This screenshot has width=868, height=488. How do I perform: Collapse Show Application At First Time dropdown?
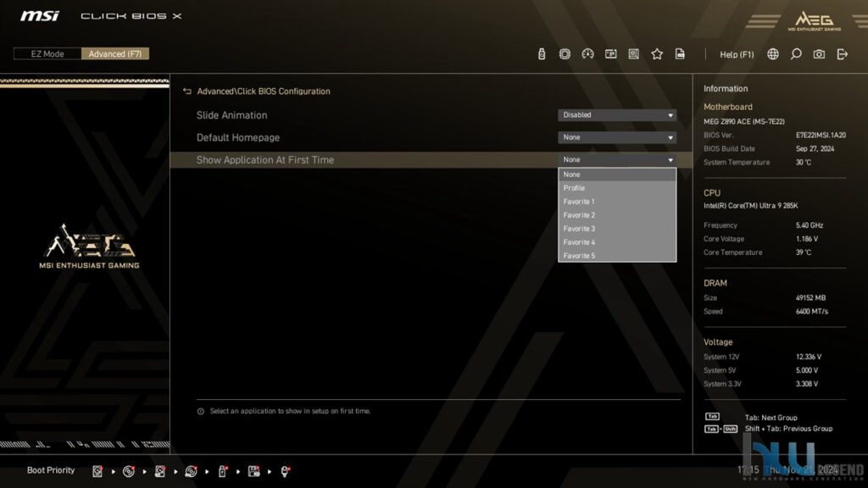pyautogui.click(x=617, y=159)
